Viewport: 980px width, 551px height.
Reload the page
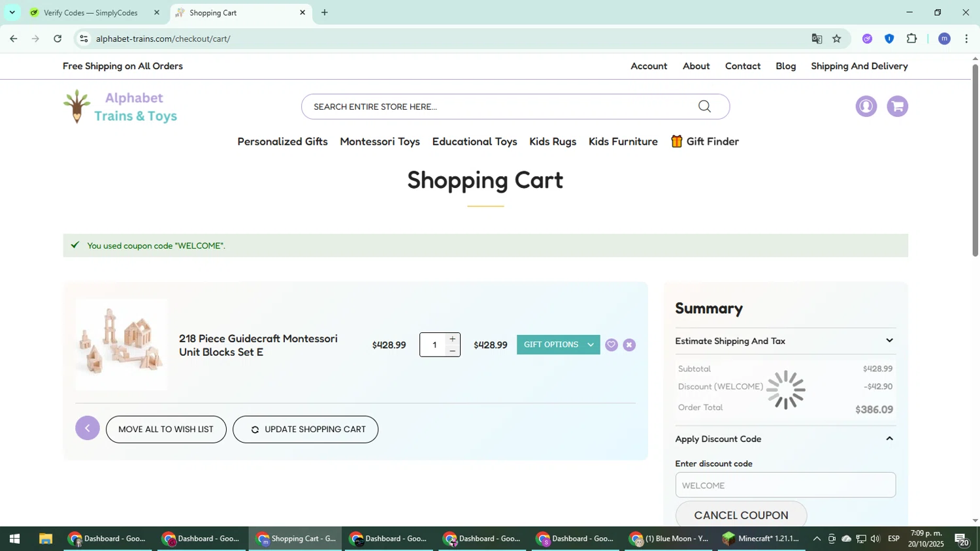[x=57, y=39]
